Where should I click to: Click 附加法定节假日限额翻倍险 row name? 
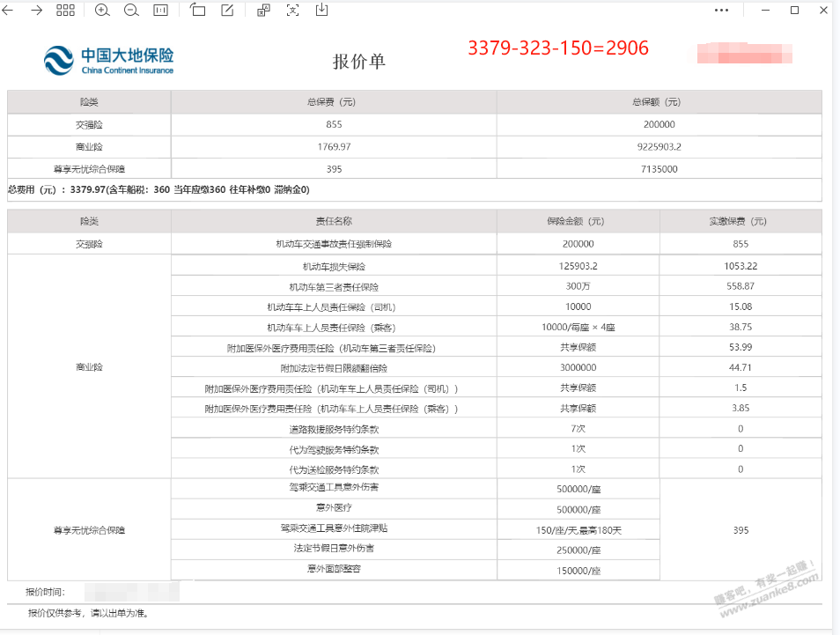tap(334, 368)
